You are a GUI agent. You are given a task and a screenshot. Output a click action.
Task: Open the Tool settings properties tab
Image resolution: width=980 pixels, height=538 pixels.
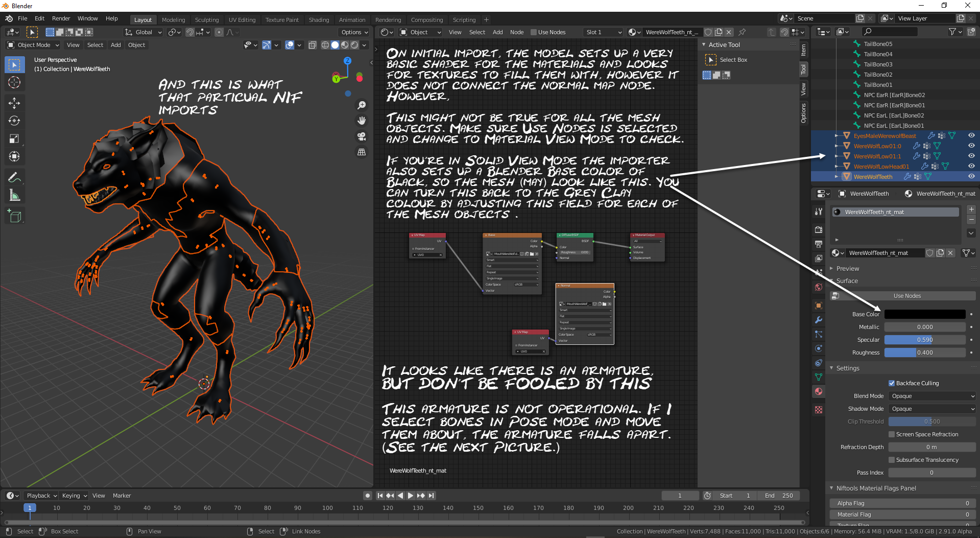coord(819,212)
